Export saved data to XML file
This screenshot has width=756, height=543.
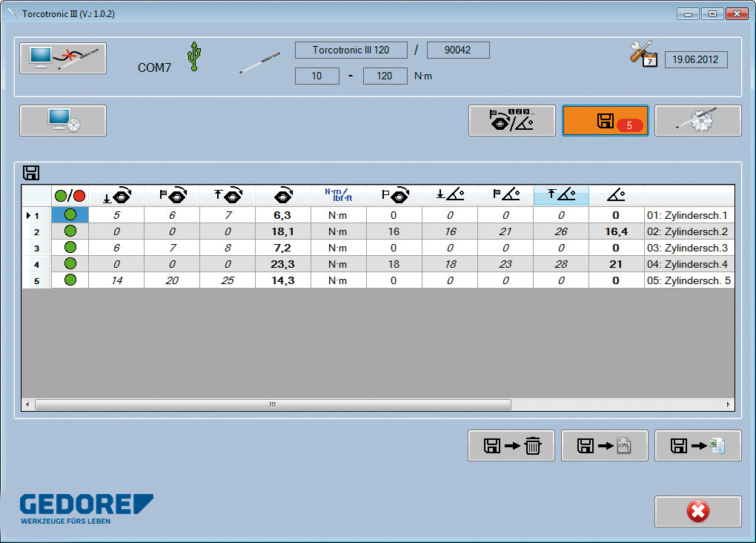pyautogui.click(x=605, y=446)
